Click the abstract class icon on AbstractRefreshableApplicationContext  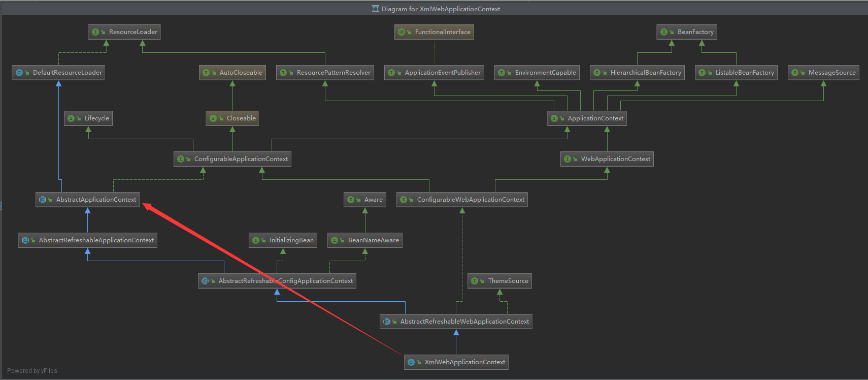(x=25, y=240)
